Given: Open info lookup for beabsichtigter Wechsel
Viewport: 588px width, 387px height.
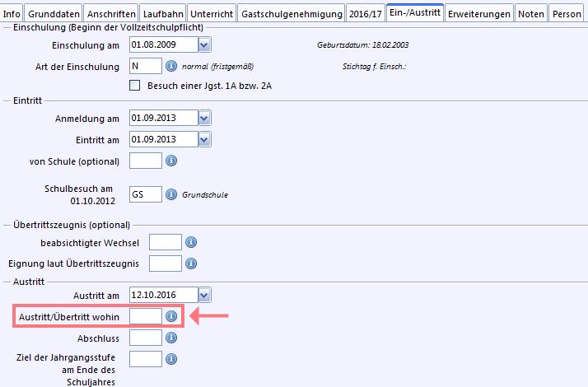Looking at the screenshot, I should click(191, 242).
